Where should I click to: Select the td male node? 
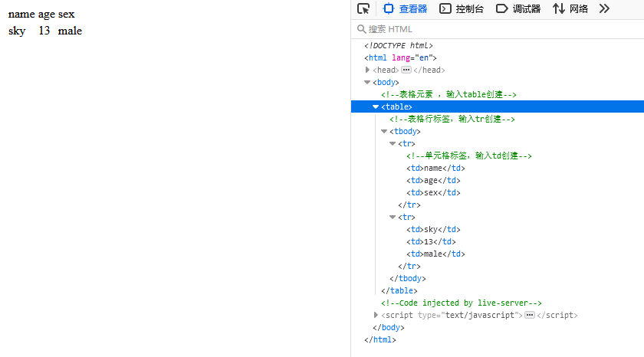point(435,254)
